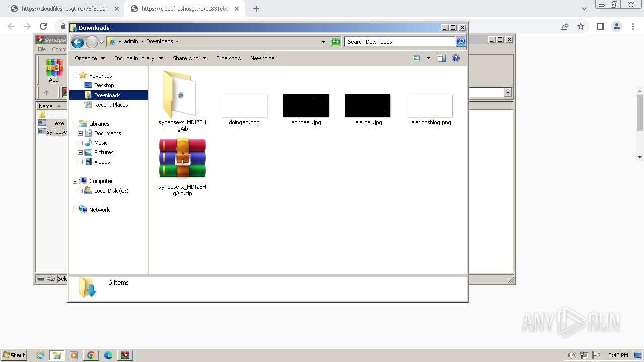644x362 pixels.
Task: Open the Organize menu
Action: point(90,58)
